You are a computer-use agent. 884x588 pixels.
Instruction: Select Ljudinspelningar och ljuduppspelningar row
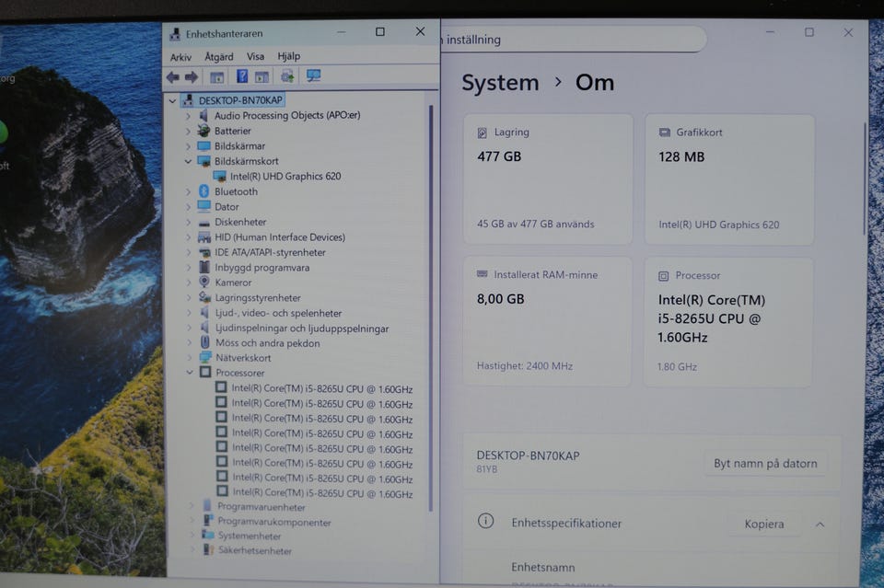tap(302, 328)
